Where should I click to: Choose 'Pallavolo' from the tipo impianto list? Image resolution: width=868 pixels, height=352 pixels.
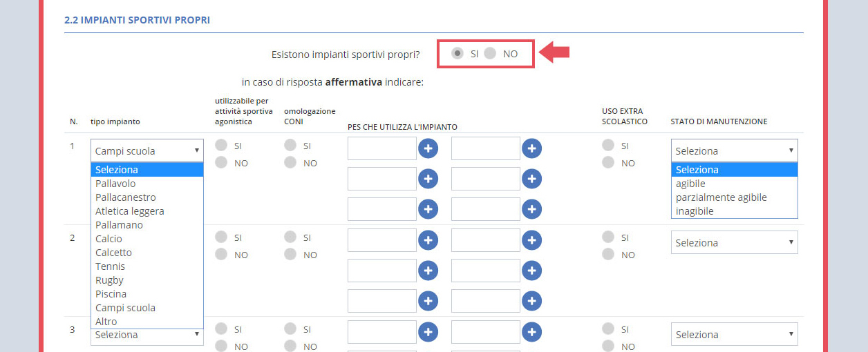pyautogui.click(x=115, y=184)
